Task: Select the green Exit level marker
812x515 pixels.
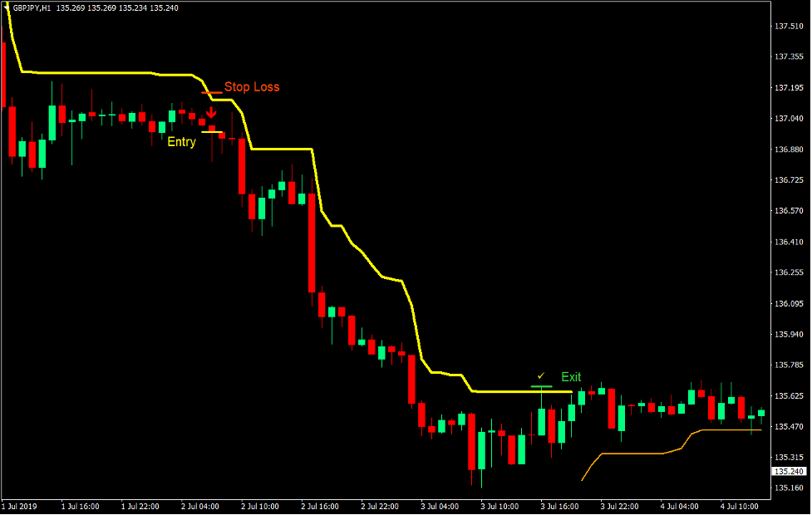Action: click(x=541, y=386)
